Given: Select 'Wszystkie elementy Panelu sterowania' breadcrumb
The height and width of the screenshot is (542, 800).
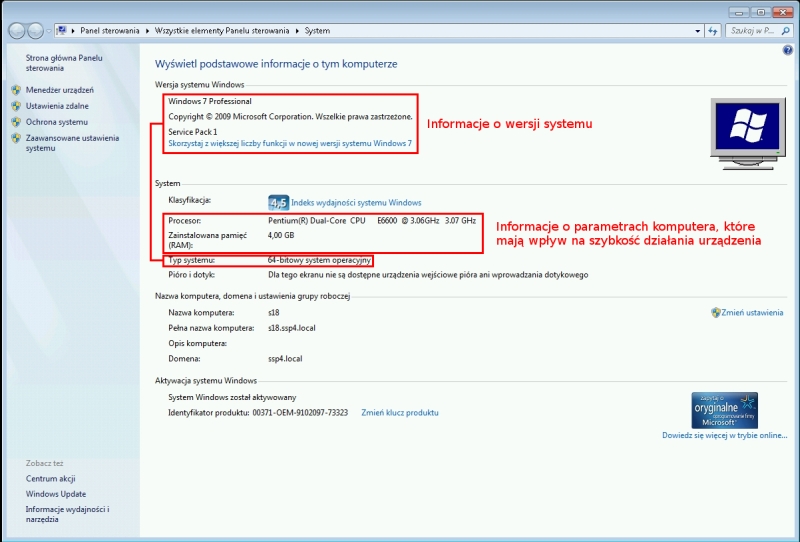Looking at the screenshot, I should click(222, 31).
